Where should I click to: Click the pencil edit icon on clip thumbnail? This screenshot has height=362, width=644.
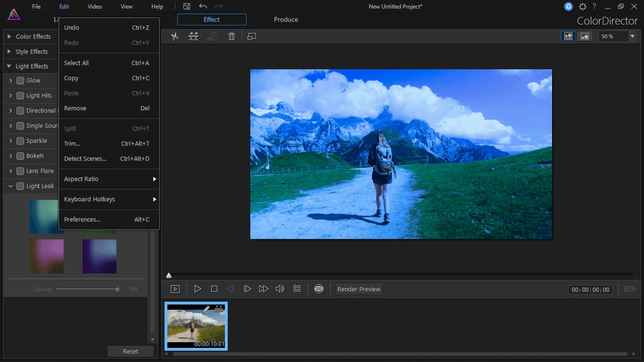coord(206,309)
